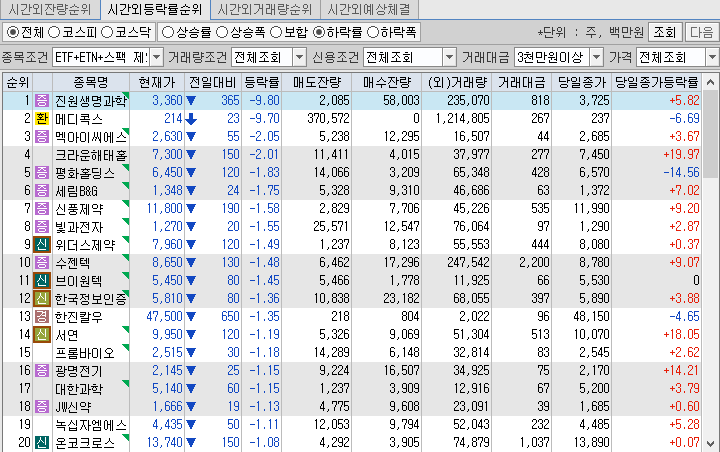Viewport: 720px width, 452px height.
Task: Click the table scrollbar up arrow
Action: coord(710,82)
